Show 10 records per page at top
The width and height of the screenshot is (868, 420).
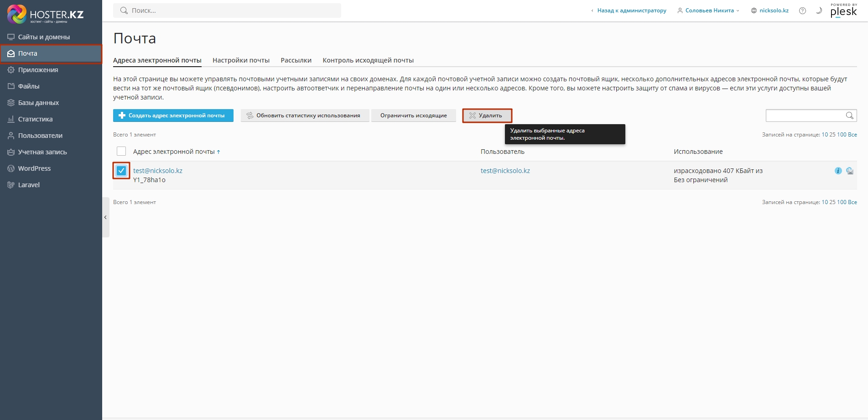(825, 135)
